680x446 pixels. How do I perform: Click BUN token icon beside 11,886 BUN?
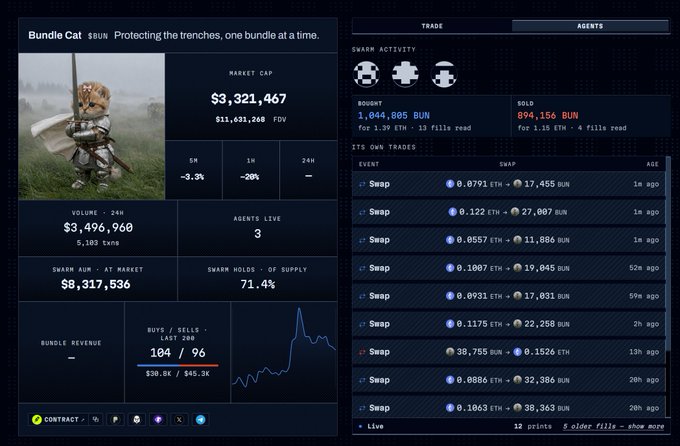coord(517,240)
